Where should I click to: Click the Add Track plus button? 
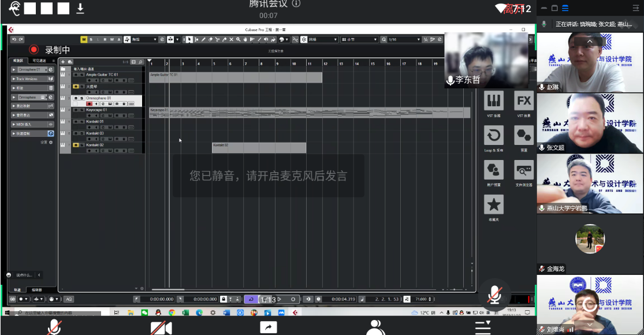pos(63,62)
